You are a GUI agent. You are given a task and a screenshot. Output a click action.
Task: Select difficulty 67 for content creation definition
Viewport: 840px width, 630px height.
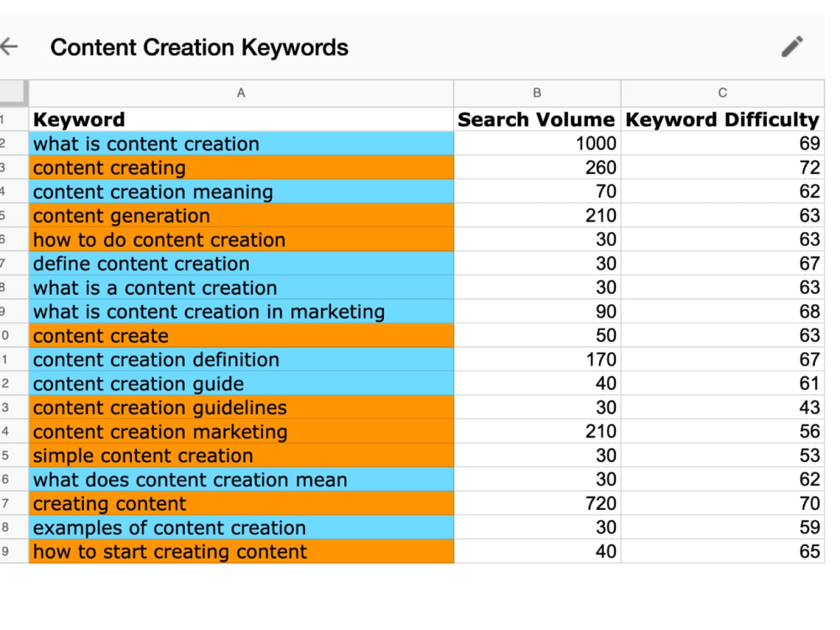[x=722, y=360]
